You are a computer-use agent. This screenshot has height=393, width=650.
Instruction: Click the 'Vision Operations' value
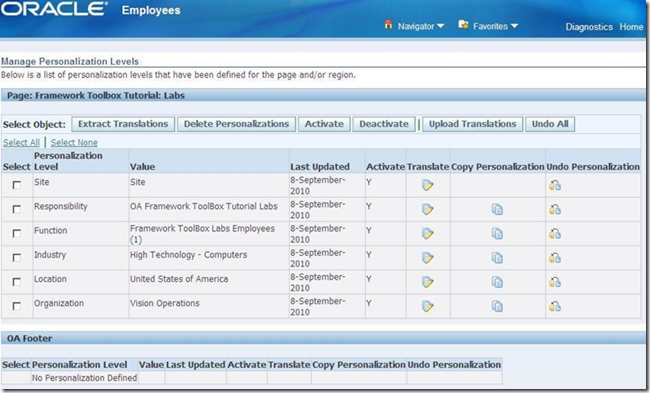pos(165,303)
